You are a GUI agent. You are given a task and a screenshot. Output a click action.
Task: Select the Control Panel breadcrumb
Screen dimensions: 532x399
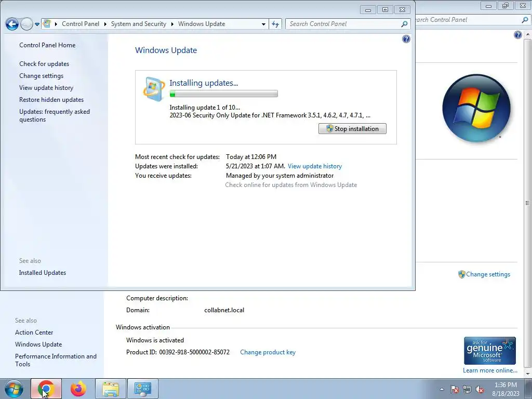click(81, 24)
